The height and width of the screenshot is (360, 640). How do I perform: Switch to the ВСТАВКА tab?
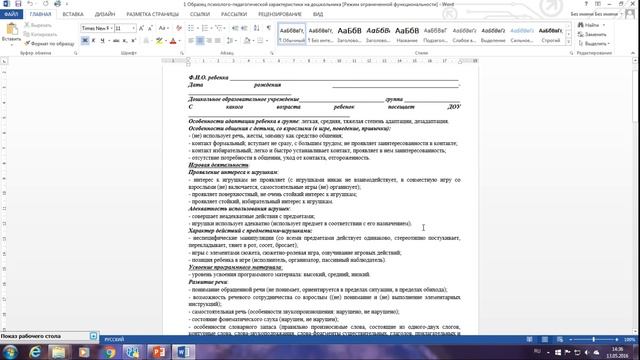pos(73,14)
